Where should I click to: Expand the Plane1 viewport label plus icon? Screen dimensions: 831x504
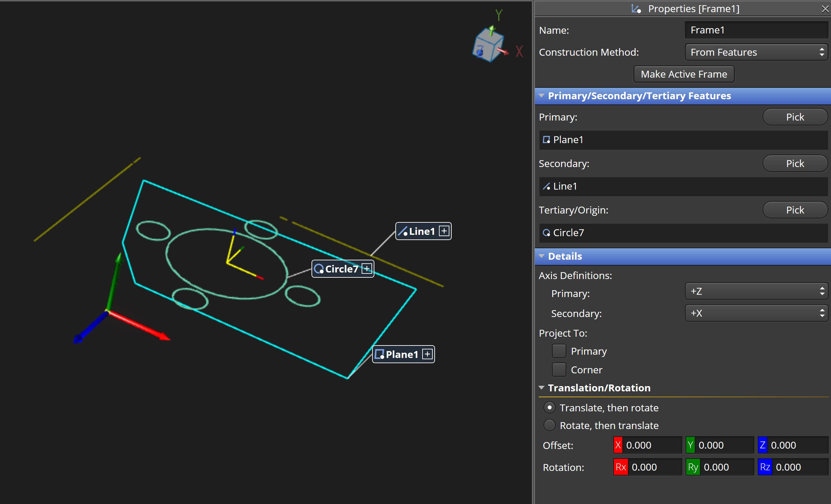pyautogui.click(x=427, y=354)
